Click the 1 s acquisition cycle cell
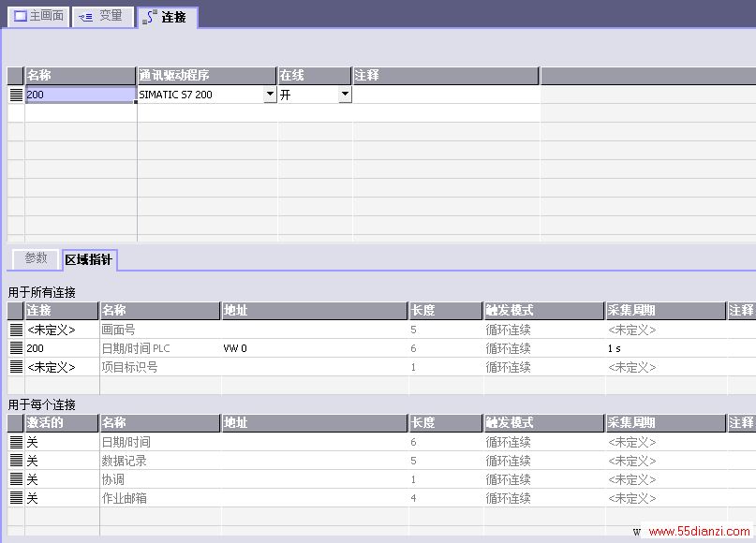Viewport: 756px width, 543px height. point(665,348)
